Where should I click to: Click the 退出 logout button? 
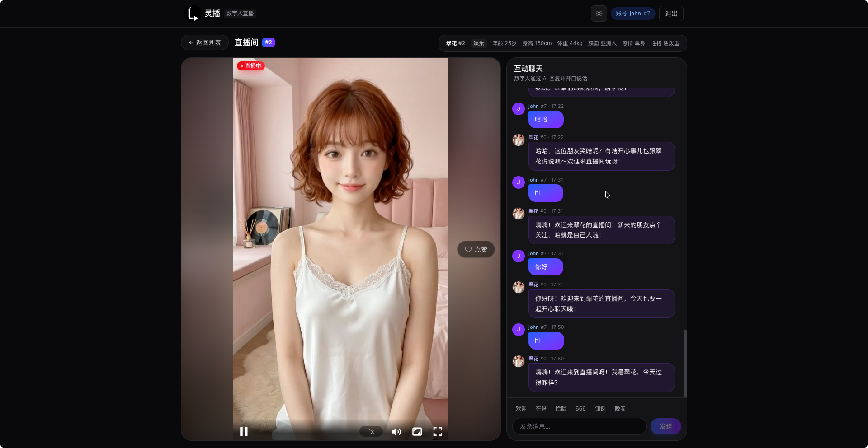671,14
